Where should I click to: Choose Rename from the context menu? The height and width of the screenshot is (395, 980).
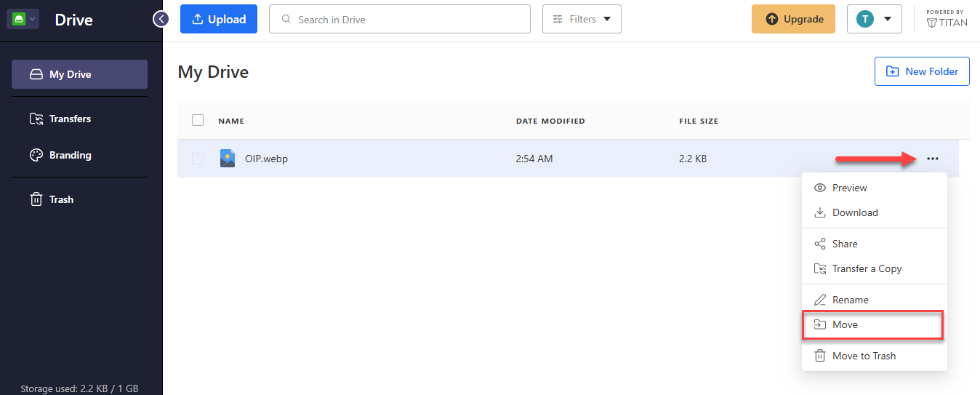point(875,300)
